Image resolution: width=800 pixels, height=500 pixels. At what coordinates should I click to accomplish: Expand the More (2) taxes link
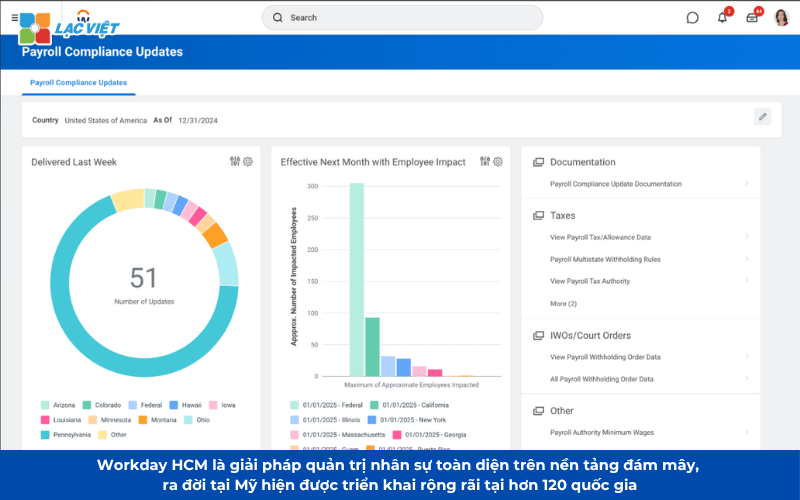coord(563,303)
